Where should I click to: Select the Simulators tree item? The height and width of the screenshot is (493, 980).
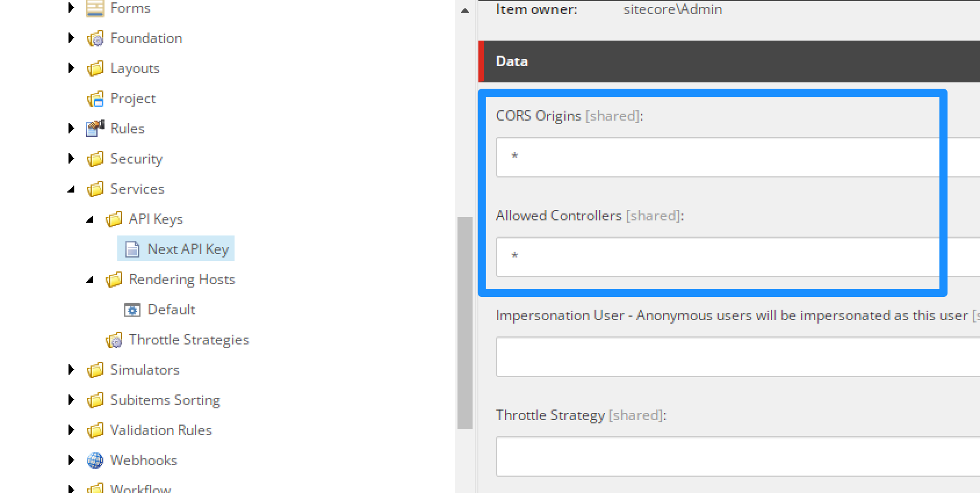click(145, 370)
